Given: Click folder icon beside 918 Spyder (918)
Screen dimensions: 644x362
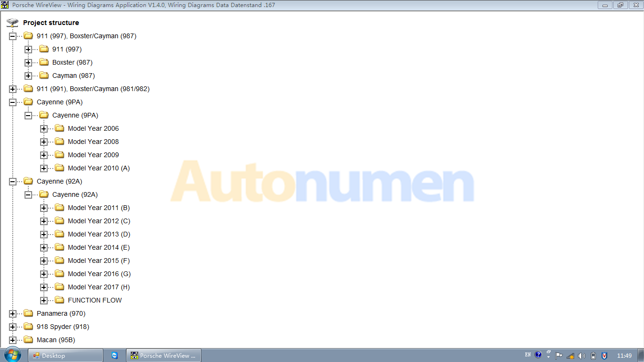Looking at the screenshot, I should 28,326.
